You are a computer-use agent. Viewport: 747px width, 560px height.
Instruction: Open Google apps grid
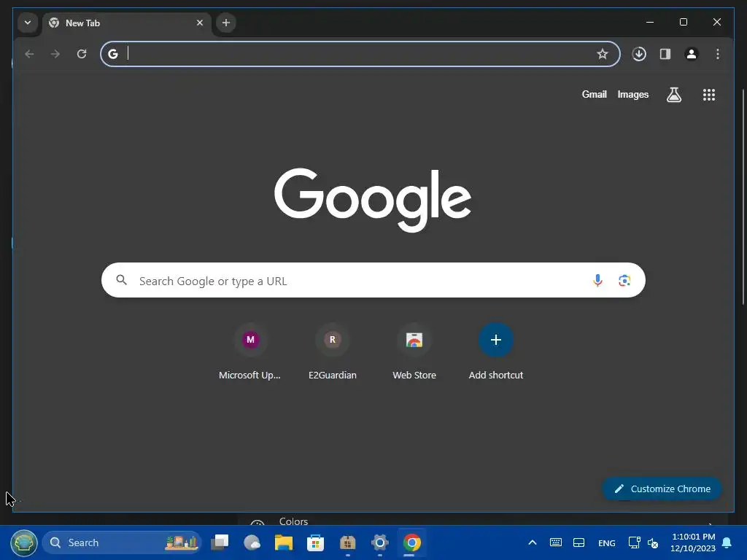[x=709, y=95]
